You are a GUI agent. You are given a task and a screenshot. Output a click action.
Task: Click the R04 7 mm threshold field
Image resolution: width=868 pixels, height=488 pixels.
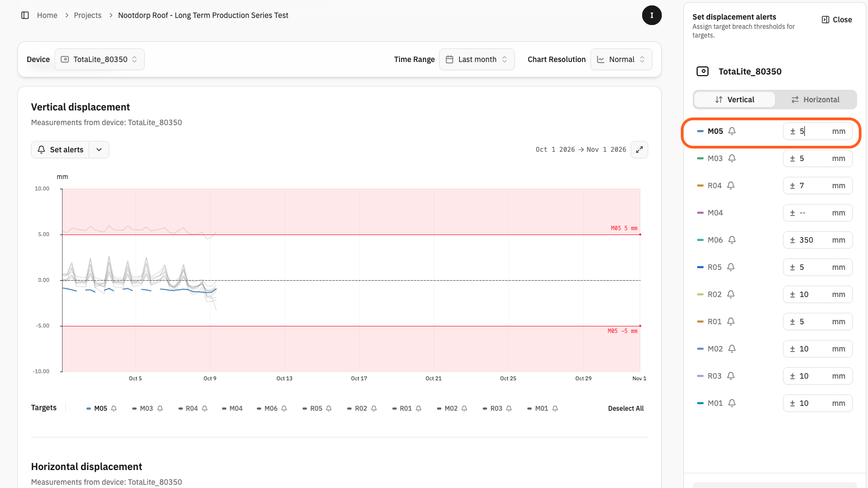[x=817, y=186]
